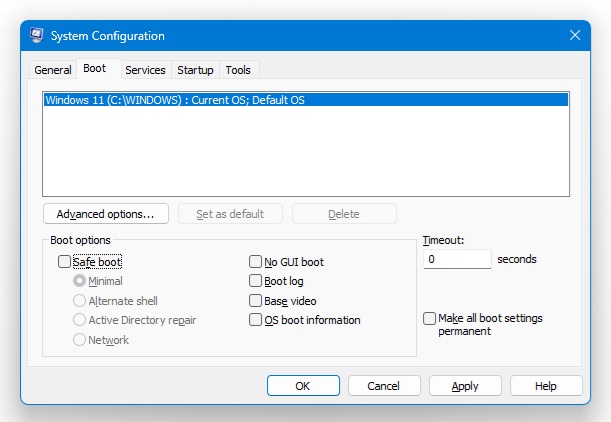Screen dimensions: 611x422
Task: Enable the Safe boot checkbox
Action: point(65,262)
